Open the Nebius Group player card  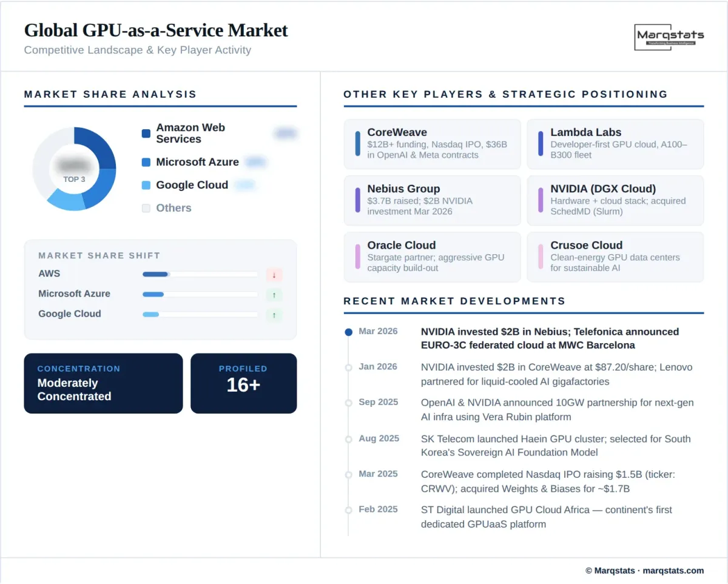pyautogui.click(x=432, y=200)
